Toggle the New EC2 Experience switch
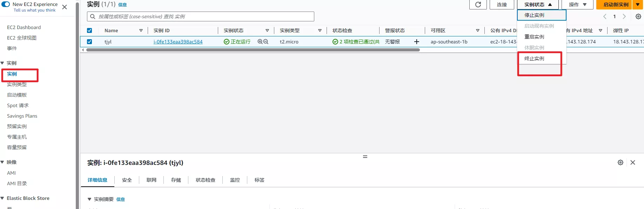The height and width of the screenshot is (209, 644). tap(5, 4)
